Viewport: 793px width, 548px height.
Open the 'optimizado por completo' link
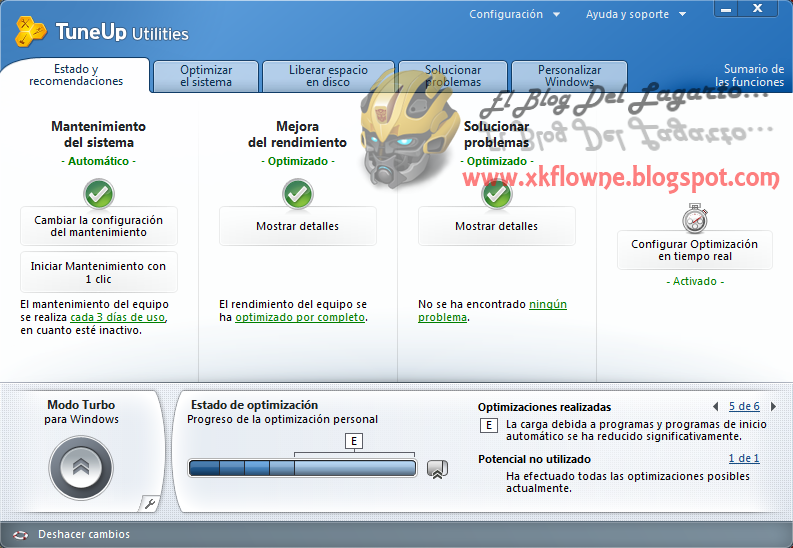click(x=300, y=317)
